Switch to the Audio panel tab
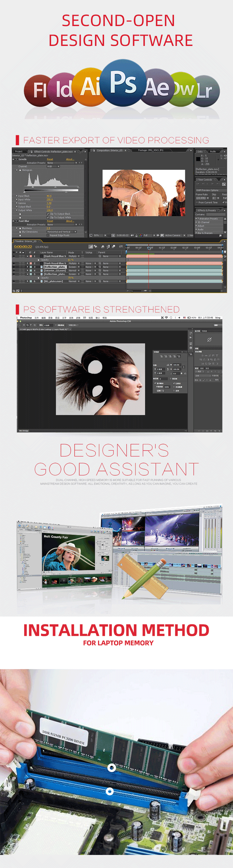233x868 pixels. 213,151
